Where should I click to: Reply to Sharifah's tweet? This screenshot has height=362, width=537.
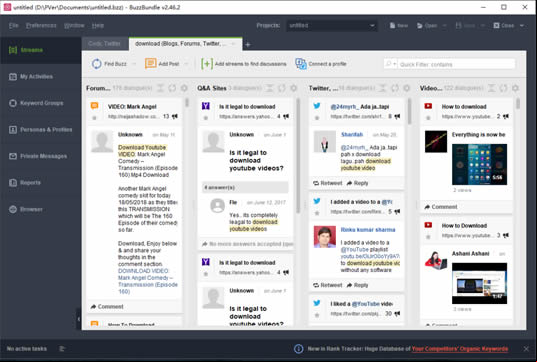(358, 183)
